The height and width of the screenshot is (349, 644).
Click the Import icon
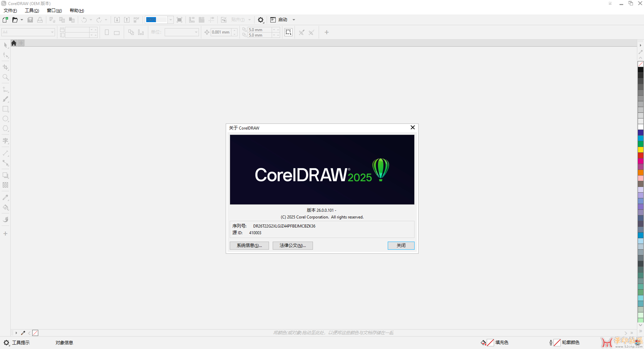click(x=117, y=20)
